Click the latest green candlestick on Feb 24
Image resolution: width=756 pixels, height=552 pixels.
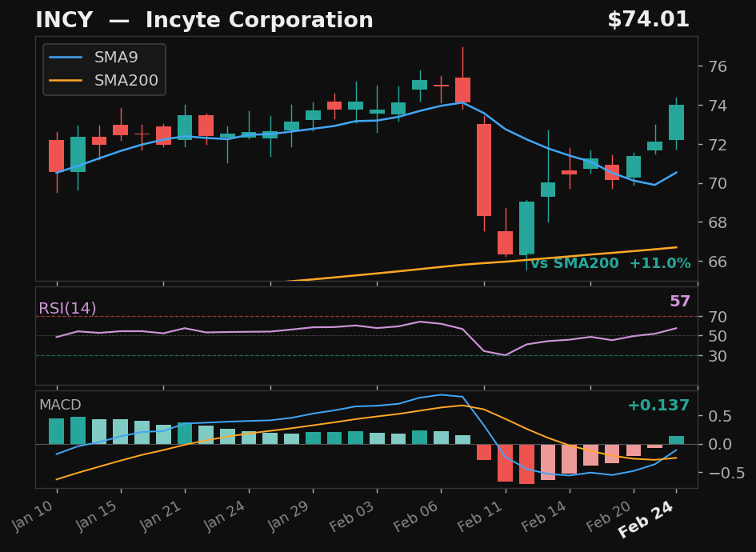click(x=676, y=122)
